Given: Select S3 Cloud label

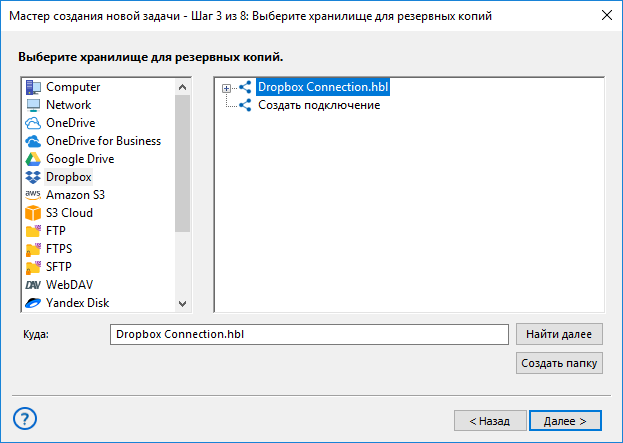Looking at the screenshot, I should click(70, 213).
